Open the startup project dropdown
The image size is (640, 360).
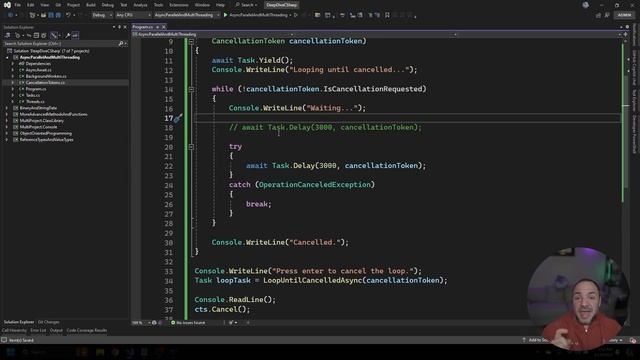pos(187,15)
